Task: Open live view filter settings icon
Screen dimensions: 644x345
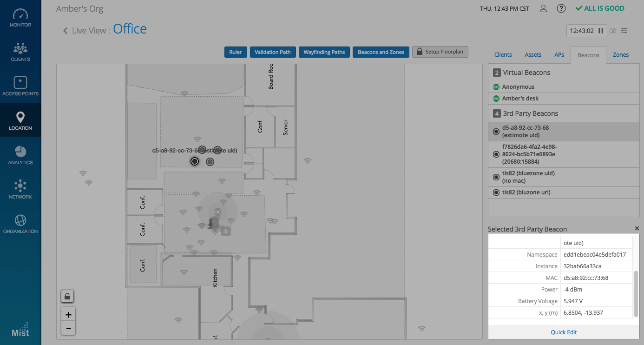Action: point(624,31)
